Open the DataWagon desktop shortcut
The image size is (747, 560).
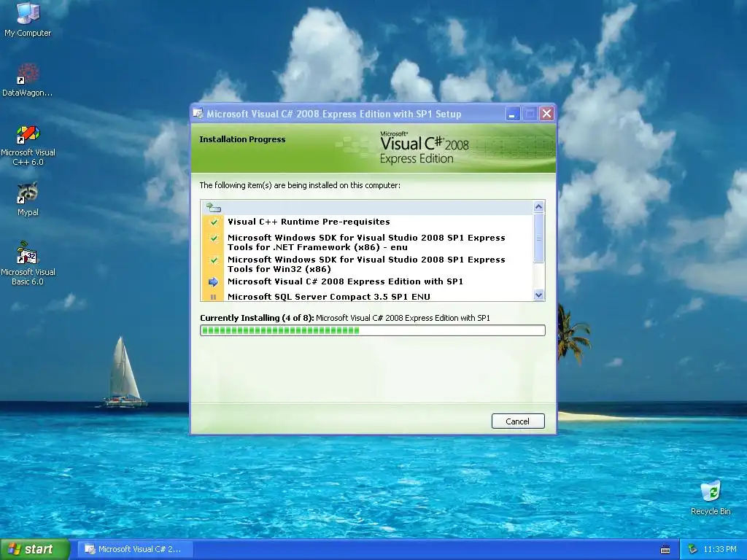[28, 79]
